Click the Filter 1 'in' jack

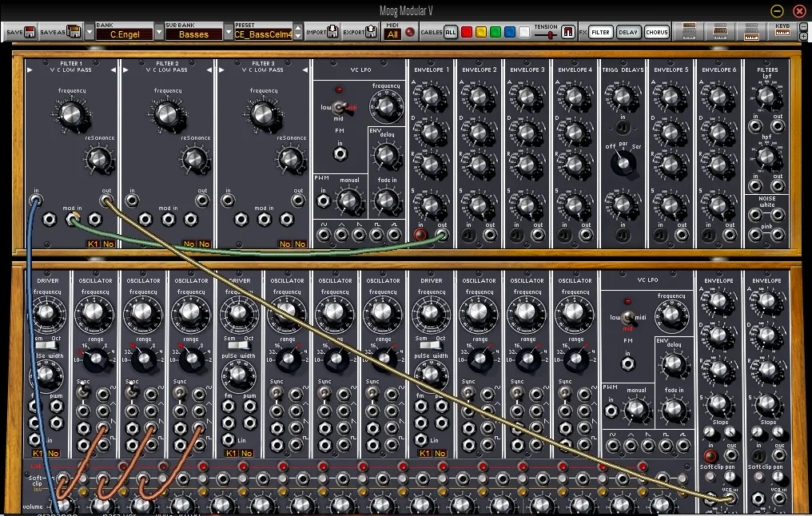point(36,200)
